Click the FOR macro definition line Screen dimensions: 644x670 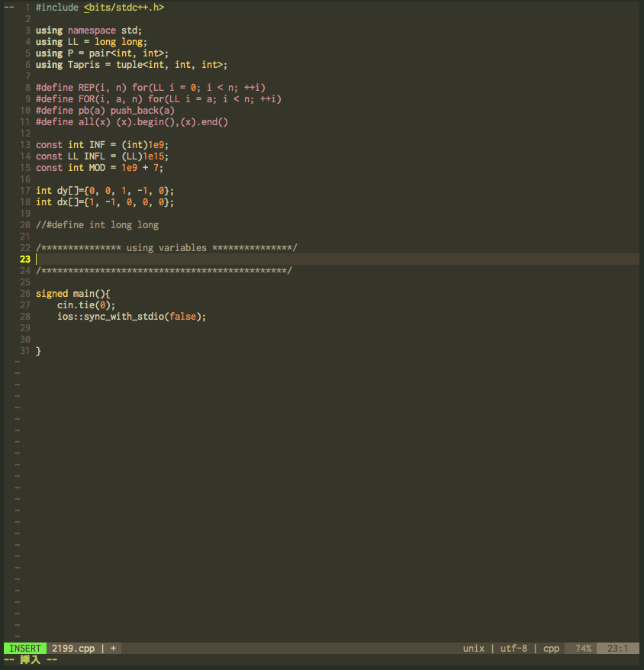pos(159,99)
